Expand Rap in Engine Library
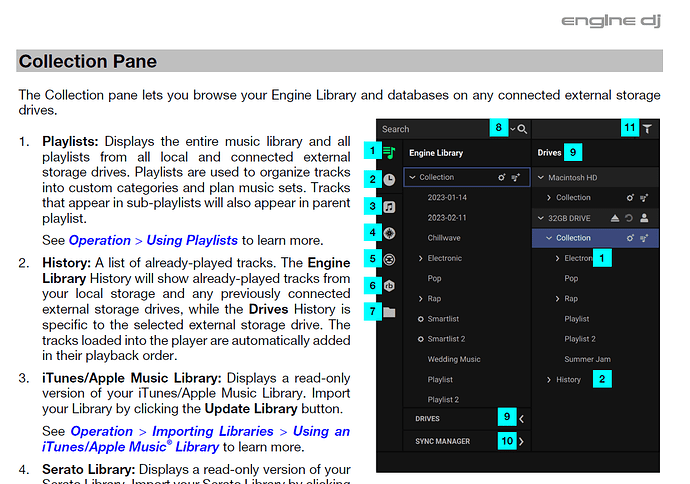 (420, 299)
